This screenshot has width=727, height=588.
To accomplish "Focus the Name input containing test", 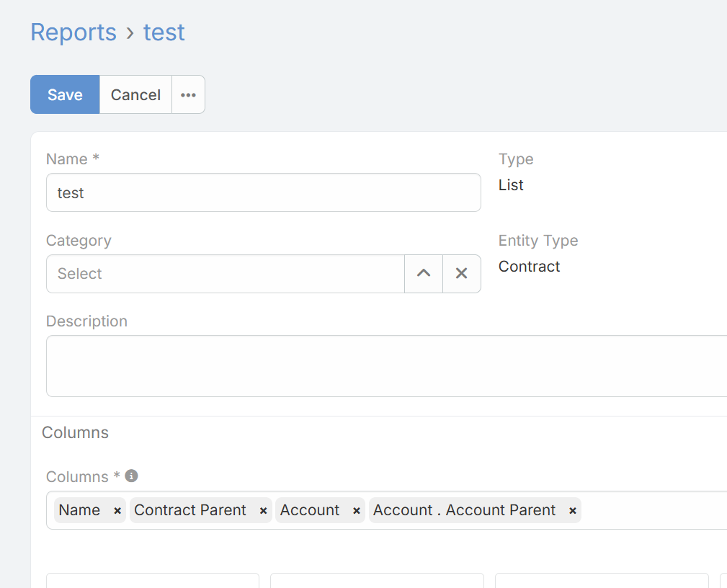I will pos(263,192).
